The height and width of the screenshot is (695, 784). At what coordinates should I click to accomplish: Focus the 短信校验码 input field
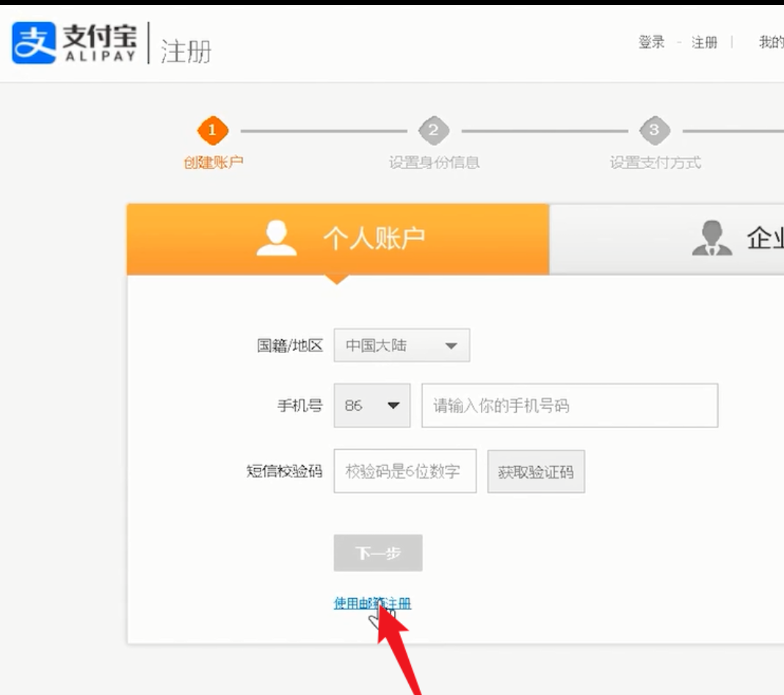(x=405, y=471)
